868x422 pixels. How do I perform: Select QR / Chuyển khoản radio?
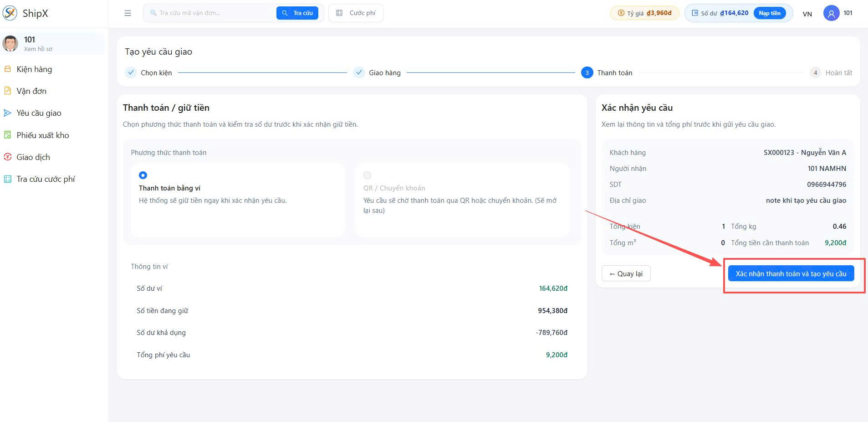368,175
